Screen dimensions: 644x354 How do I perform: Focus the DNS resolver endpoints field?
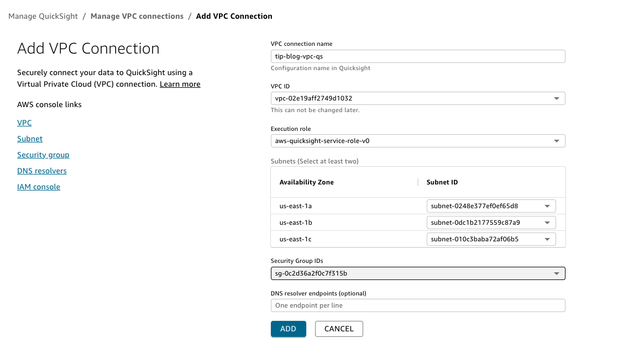[x=418, y=305]
